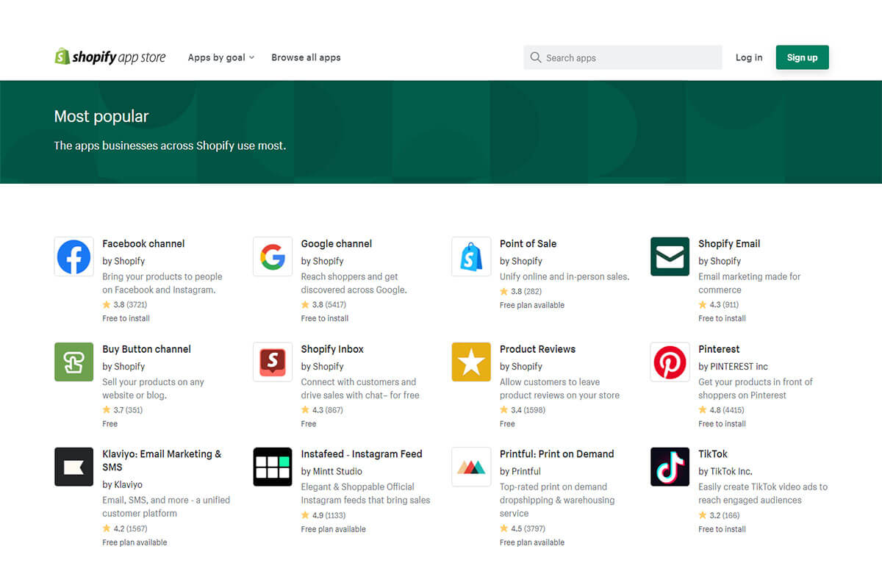Click 'by Printful' developer text
The height and width of the screenshot is (588, 882).
coord(520,471)
